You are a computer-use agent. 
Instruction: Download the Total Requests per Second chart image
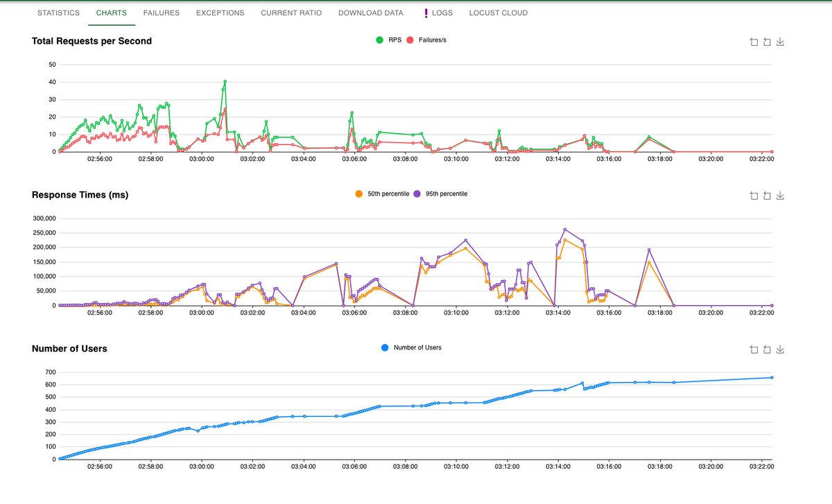[779, 42]
